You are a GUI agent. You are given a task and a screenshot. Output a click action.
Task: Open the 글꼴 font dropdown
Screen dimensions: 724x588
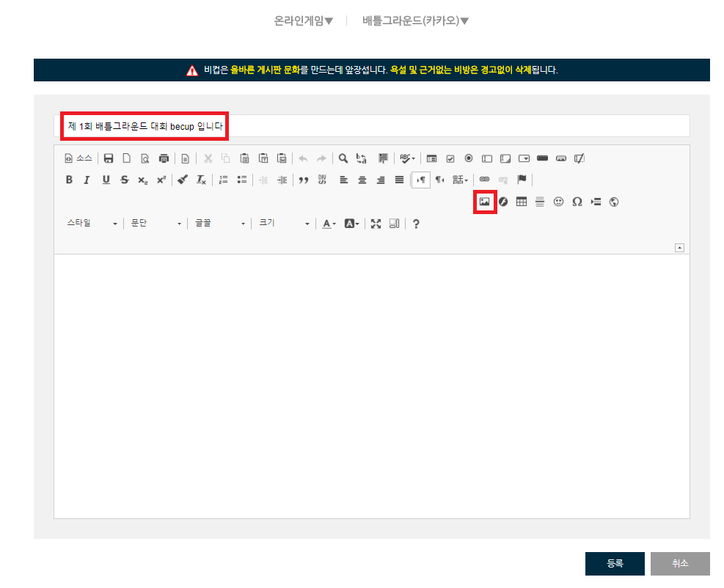[x=220, y=224]
